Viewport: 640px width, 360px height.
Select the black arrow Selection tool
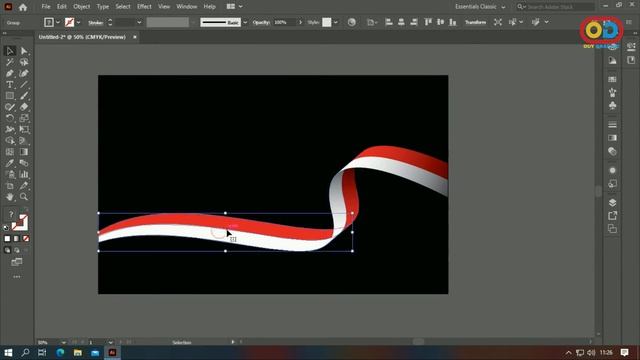(x=10, y=51)
